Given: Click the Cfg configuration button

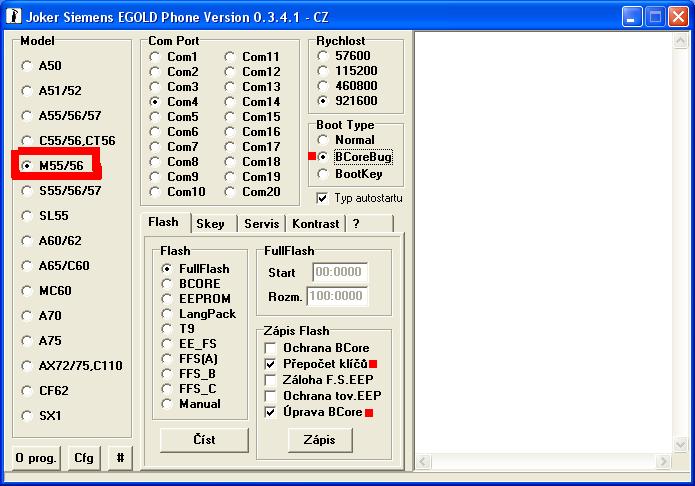Looking at the screenshot, I should (x=84, y=458).
